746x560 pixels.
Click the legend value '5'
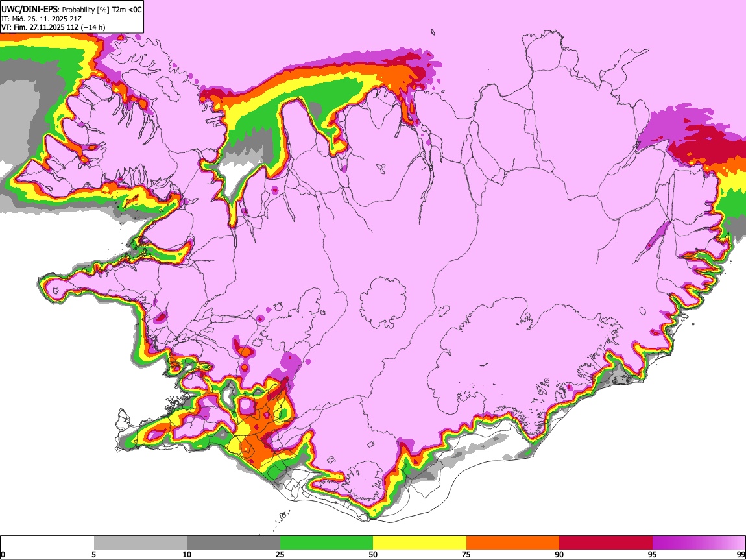click(93, 554)
